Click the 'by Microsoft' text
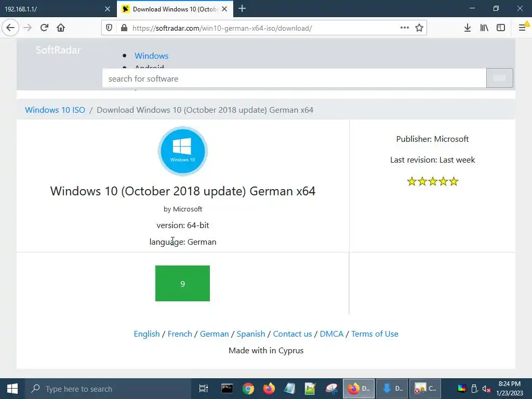532x399 pixels. click(x=182, y=209)
